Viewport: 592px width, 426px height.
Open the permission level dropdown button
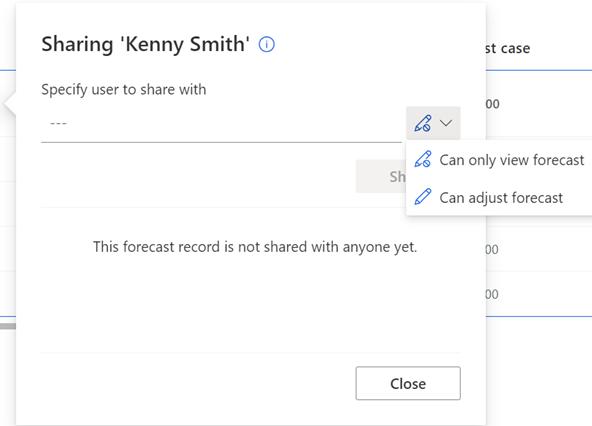433,123
